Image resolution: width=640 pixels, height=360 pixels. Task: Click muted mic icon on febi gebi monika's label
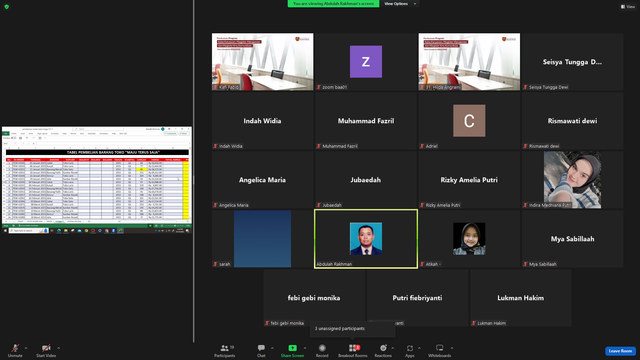click(x=267, y=323)
